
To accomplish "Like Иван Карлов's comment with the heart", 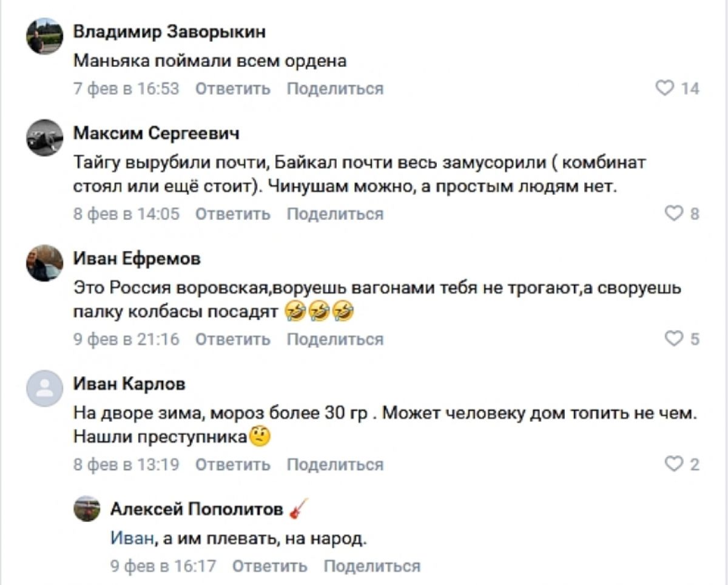I will pos(673,464).
